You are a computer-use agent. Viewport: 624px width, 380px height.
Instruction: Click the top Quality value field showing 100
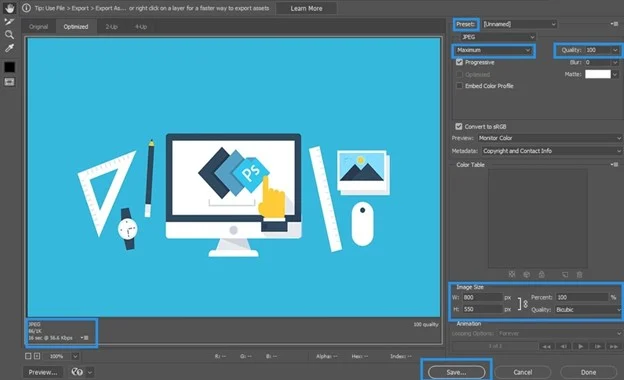(598, 50)
